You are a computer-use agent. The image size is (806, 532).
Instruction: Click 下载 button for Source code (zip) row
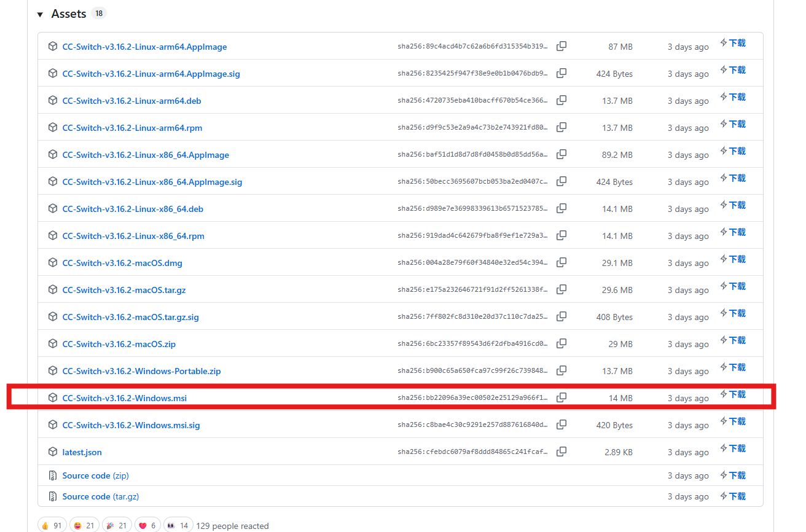click(x=733, y=475)
